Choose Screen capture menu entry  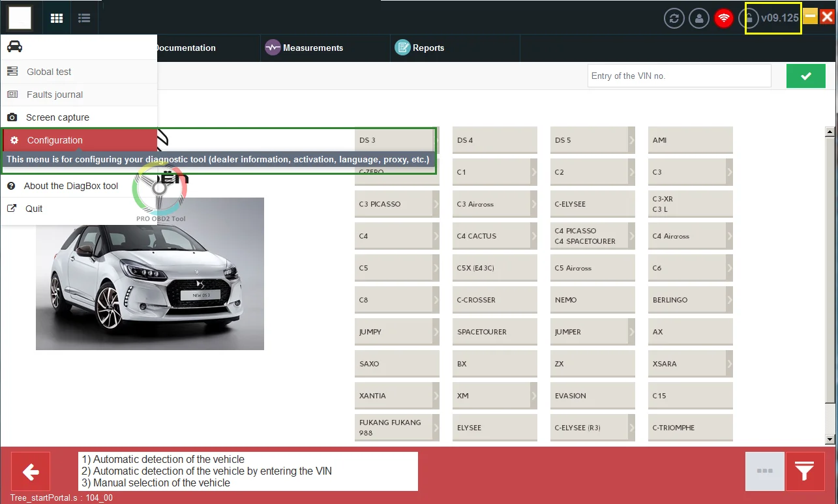[x=79, y=117]
